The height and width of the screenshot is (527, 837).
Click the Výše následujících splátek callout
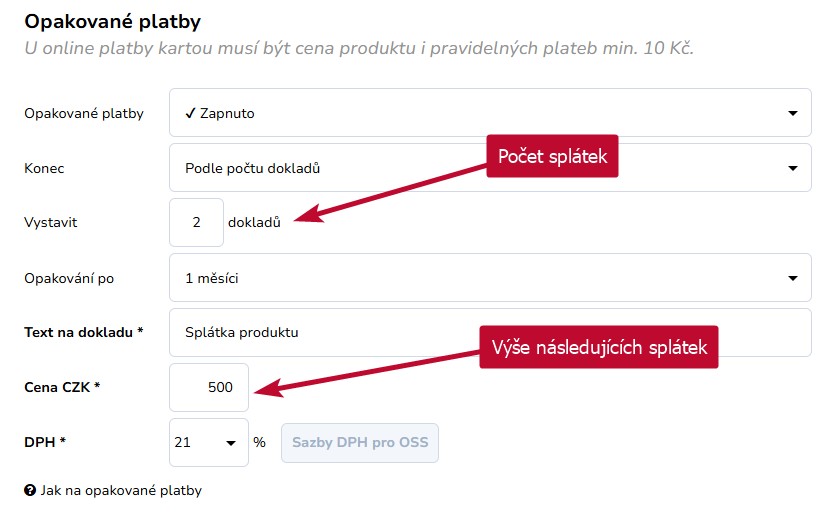click(x=599, y=347)
